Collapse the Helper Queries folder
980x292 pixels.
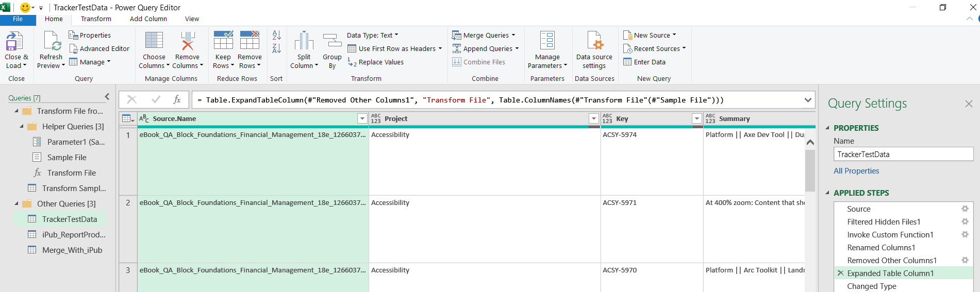(x=22, y=126)
